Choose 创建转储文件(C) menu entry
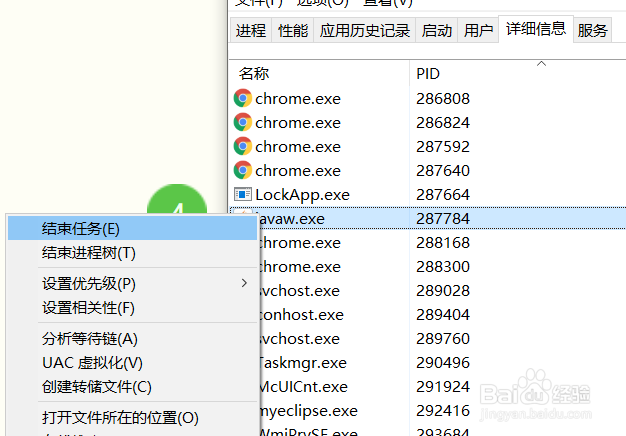Viewport: 626px width, 436px height. point(132,386)
